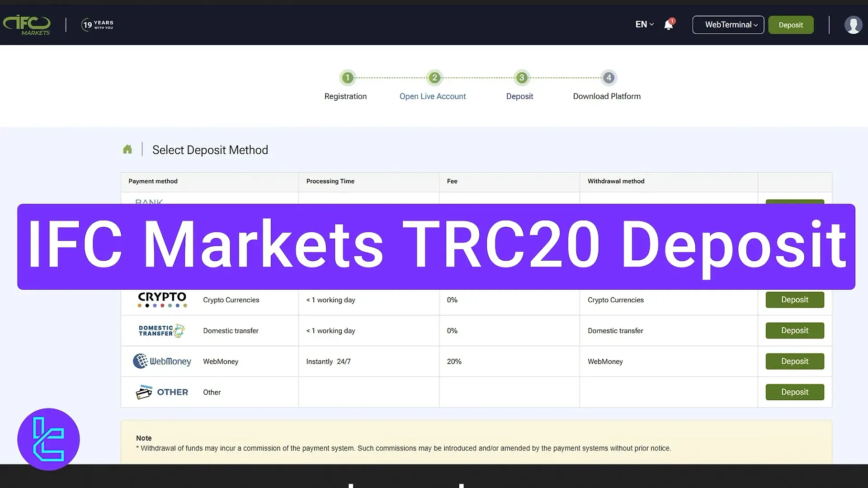Click Deposit for WebMoney row
This screenshot has width=868, height=488.
(x=795, y=361)
